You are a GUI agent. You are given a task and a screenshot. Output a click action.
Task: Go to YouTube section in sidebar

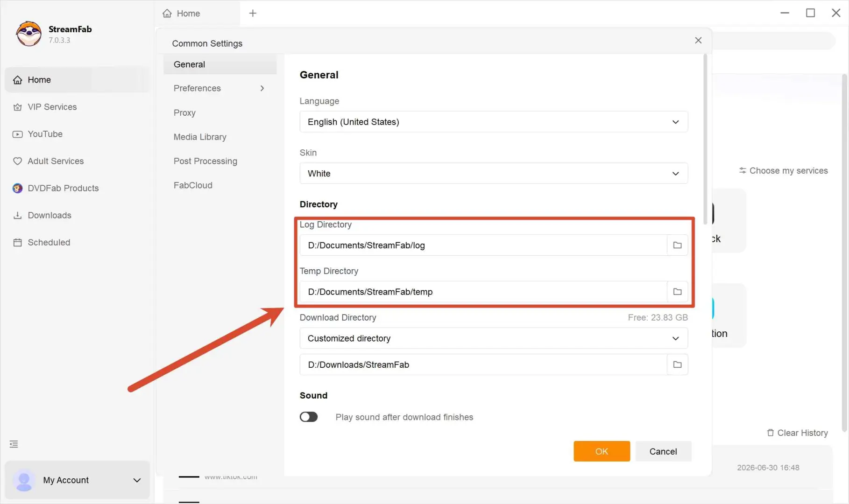click(78, 134)
